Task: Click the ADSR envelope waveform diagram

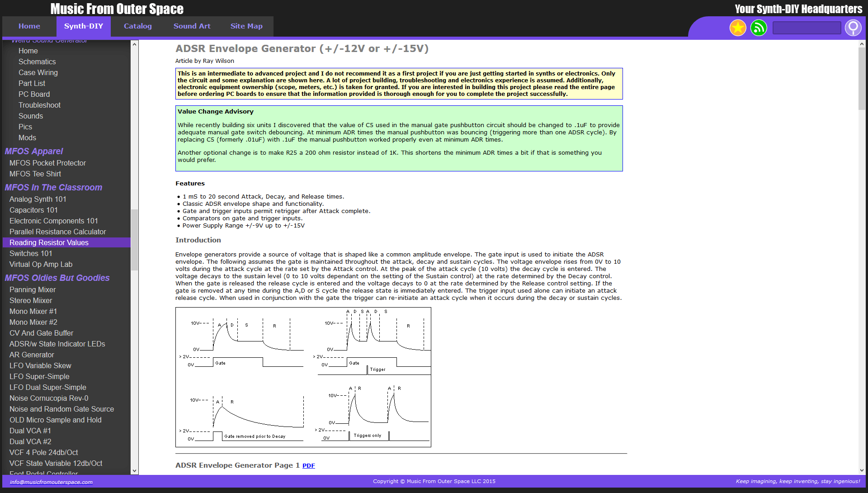Action: point(303,377)
